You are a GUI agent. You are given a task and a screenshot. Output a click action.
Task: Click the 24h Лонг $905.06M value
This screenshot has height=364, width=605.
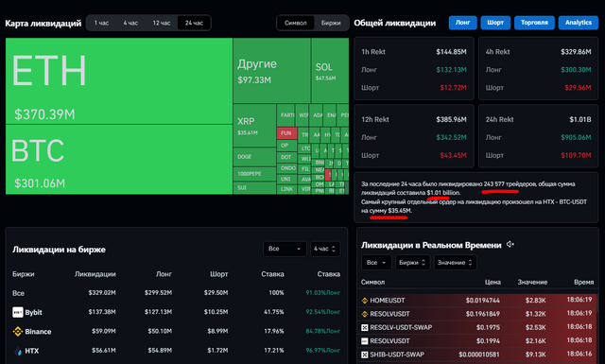click(x=576, y=137)
